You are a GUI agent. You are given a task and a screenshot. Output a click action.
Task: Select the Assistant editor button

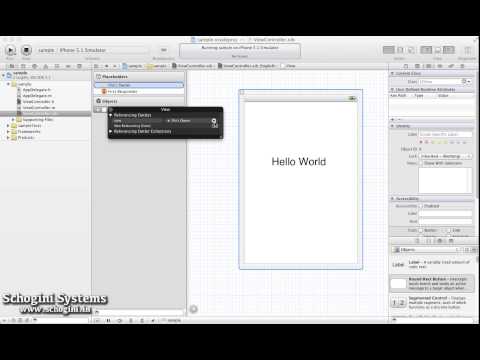click(x=400, y=50)
